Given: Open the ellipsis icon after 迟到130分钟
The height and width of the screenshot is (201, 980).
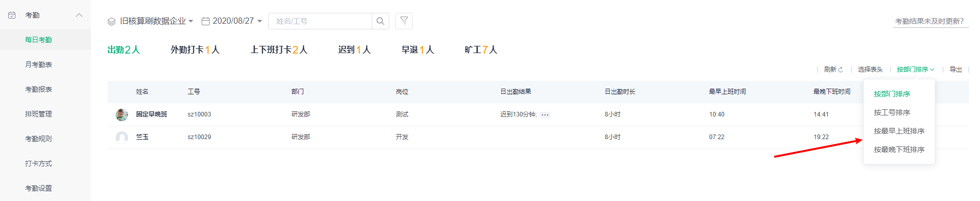Looking at the screenshot, I should point(545,114).
